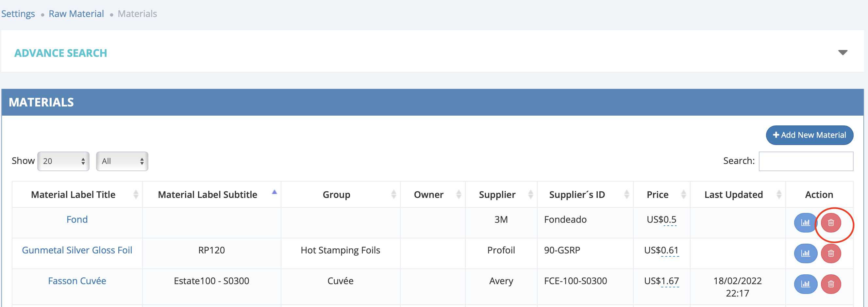
Task: Click sort arrows on Supplier's ID column
Action: (x=627, y=194)
